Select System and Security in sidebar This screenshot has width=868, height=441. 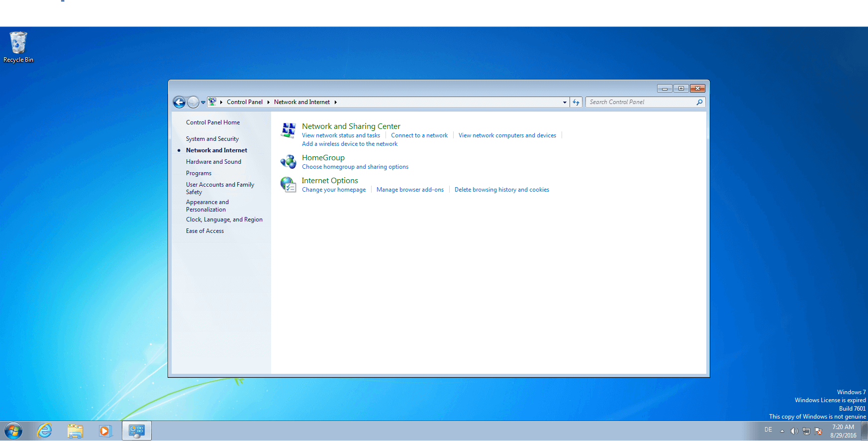click(x=212, y=139)
